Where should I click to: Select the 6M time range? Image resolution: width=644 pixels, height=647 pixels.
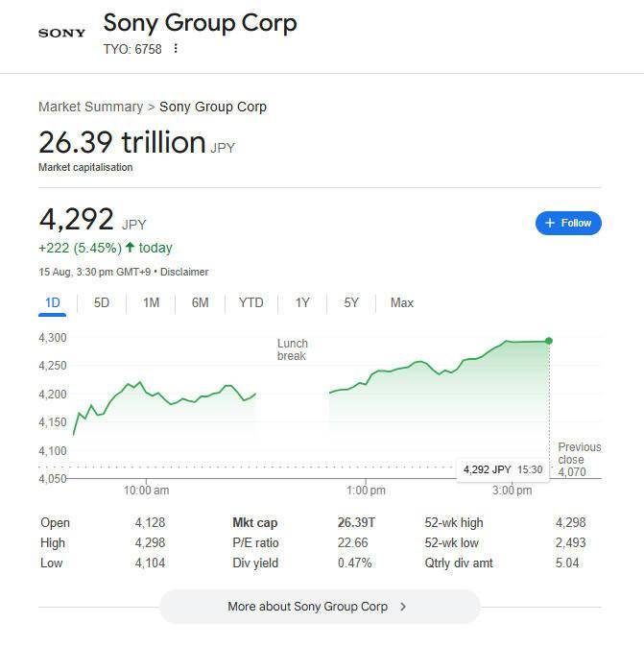coord(200,303)
